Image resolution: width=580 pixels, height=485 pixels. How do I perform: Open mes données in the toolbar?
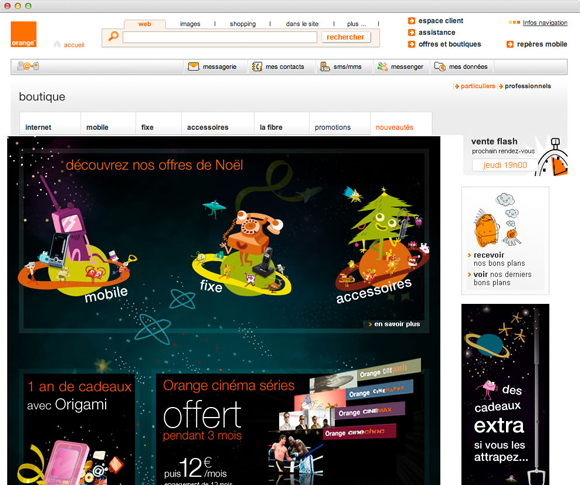(x=468, y=67)
